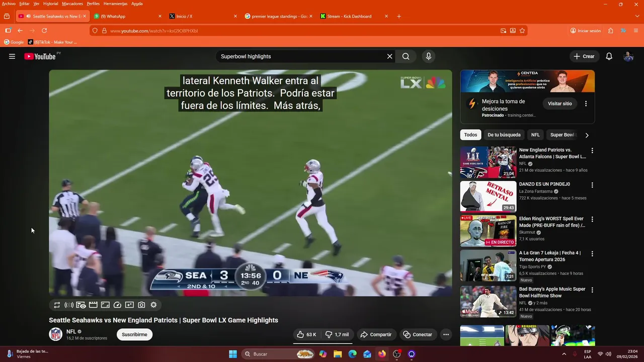Click the YouTube search input field
Image resolution: width=644 pixels, height=362 pixels.
click(x=299, y=56)
